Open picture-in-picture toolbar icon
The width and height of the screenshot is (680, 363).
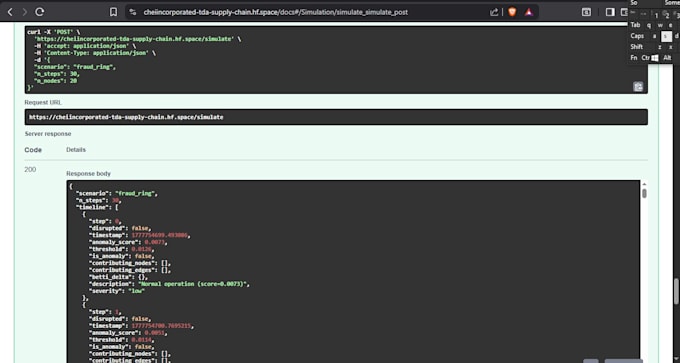point(586,12)
